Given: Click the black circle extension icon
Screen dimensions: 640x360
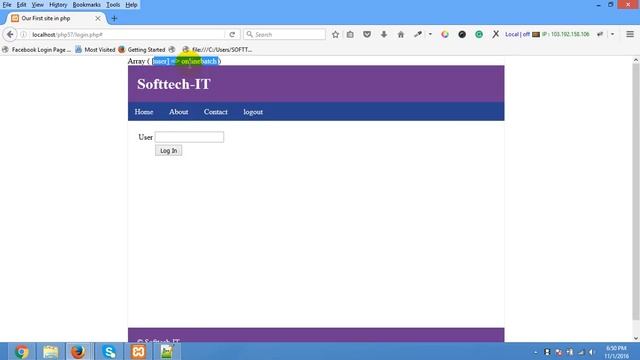Looking at the screenshot, I should click(x=462, y=35).
